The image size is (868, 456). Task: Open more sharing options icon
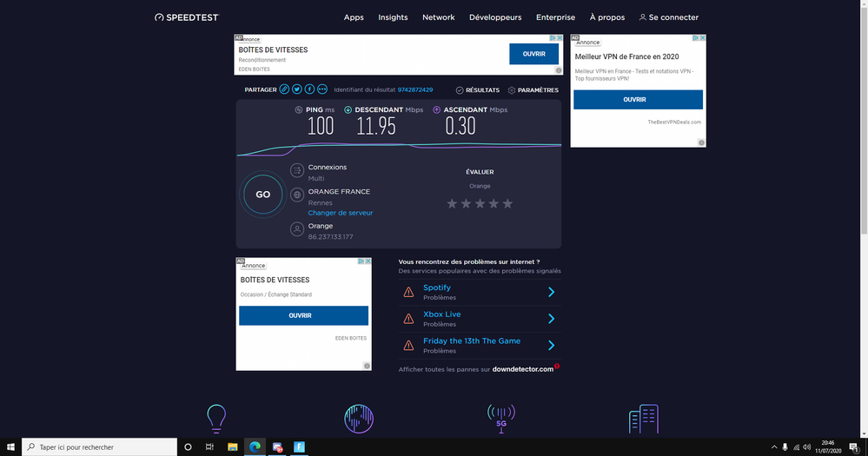click(322, 89)
